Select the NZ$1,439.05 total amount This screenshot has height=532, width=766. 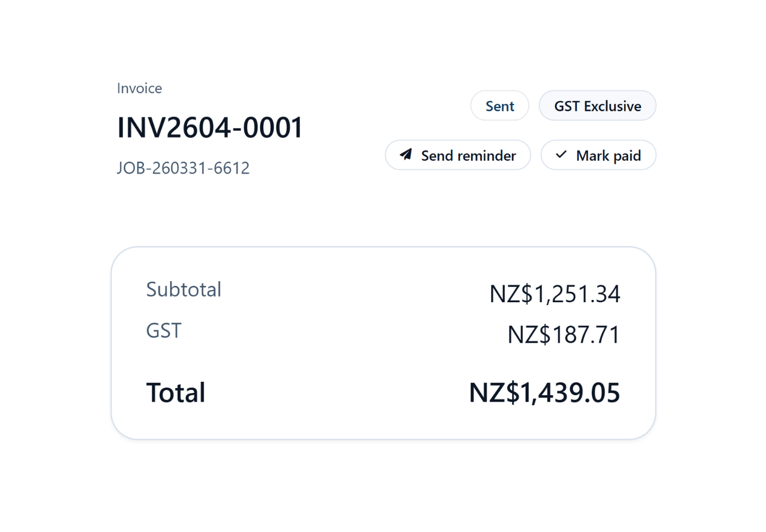tap(544, 393)
